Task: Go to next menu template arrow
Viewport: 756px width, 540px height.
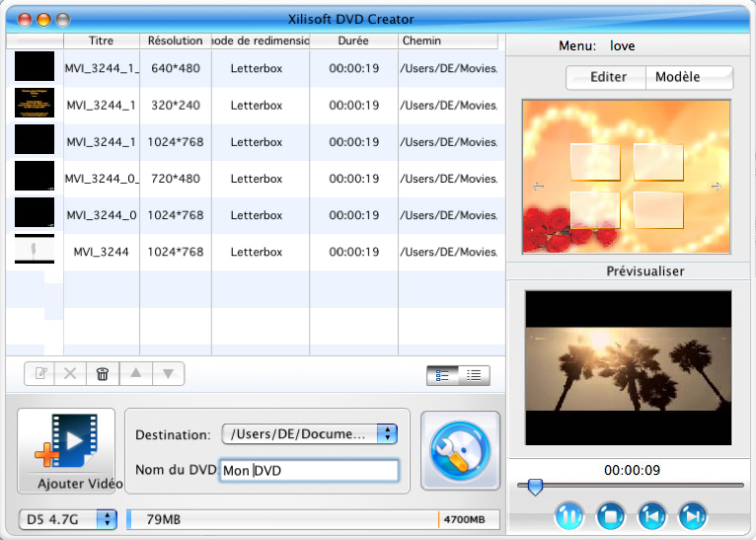Action: [x=717, y=187]
